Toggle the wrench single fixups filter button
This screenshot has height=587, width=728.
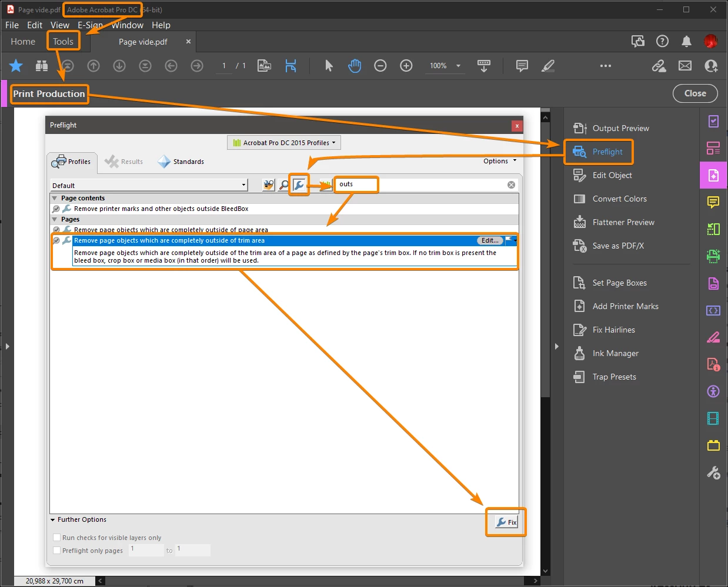(x=299, y=185)
